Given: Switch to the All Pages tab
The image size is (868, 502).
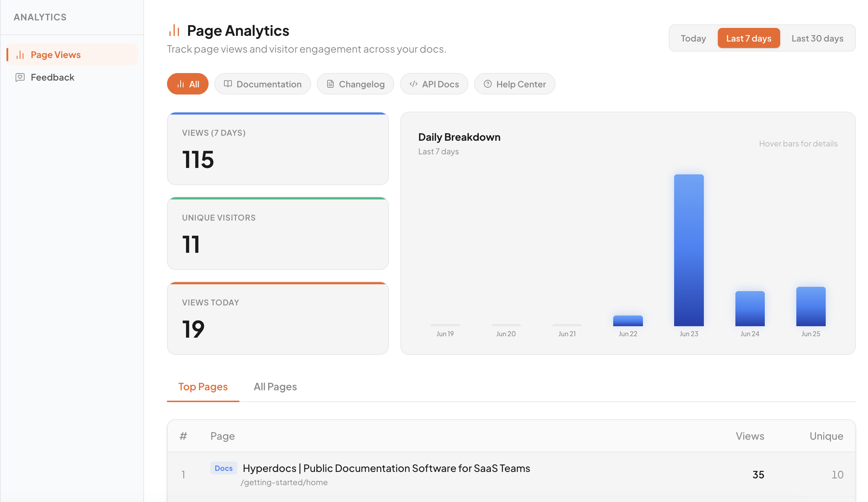Looking at the screenshot, I should [275, 387].
